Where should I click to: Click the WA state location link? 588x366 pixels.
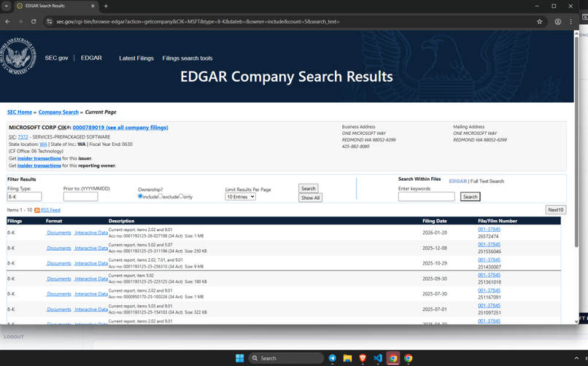pos(44,144)
